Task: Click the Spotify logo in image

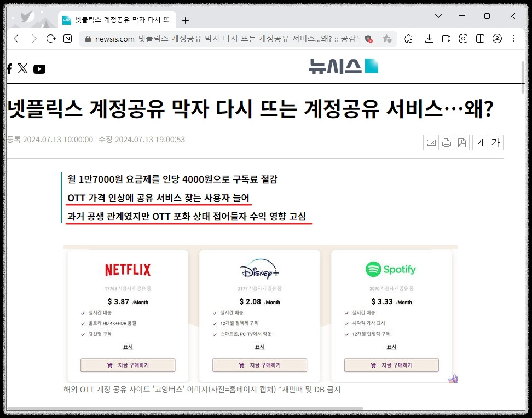Action: (391, 269)
